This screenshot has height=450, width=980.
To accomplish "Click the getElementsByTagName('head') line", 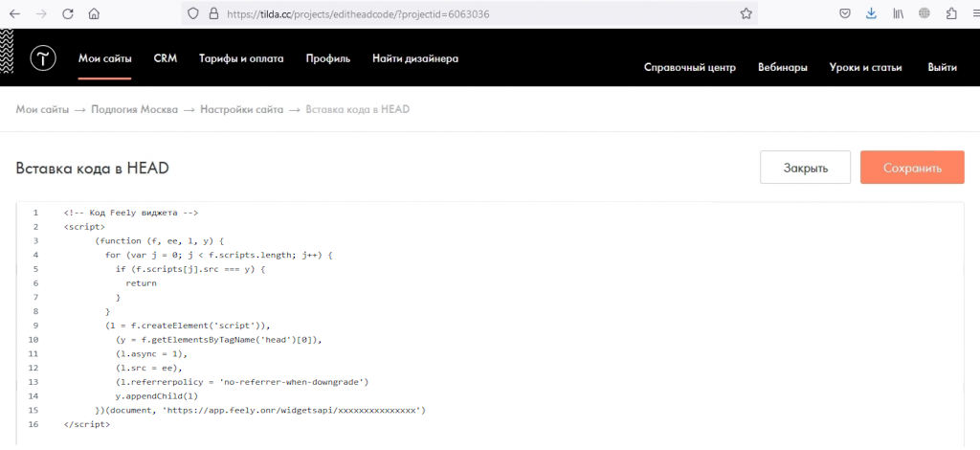I will pyautogui.click(x=220, y=340).
